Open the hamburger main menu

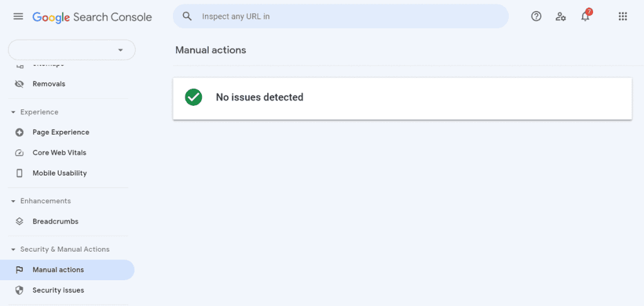[18, 16]
